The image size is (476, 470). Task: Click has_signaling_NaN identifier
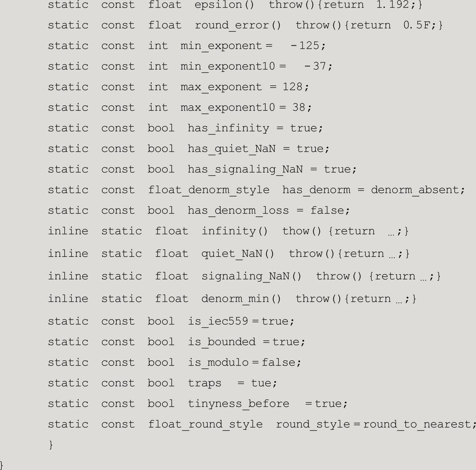tap(245, 170)
